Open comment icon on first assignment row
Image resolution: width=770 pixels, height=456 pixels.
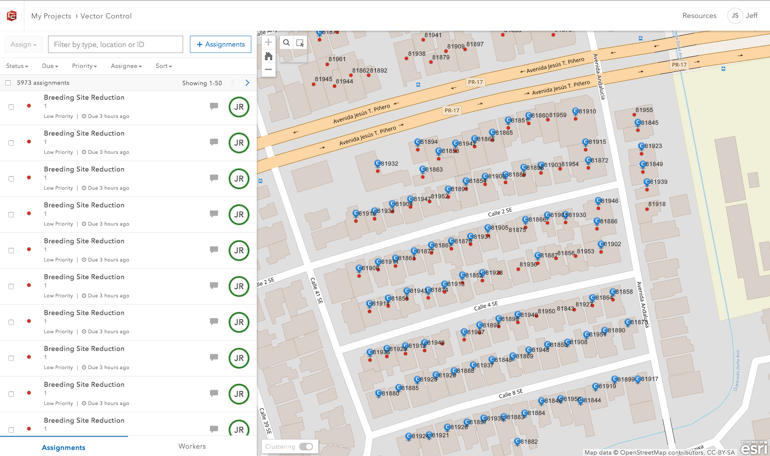pos(214,106)
